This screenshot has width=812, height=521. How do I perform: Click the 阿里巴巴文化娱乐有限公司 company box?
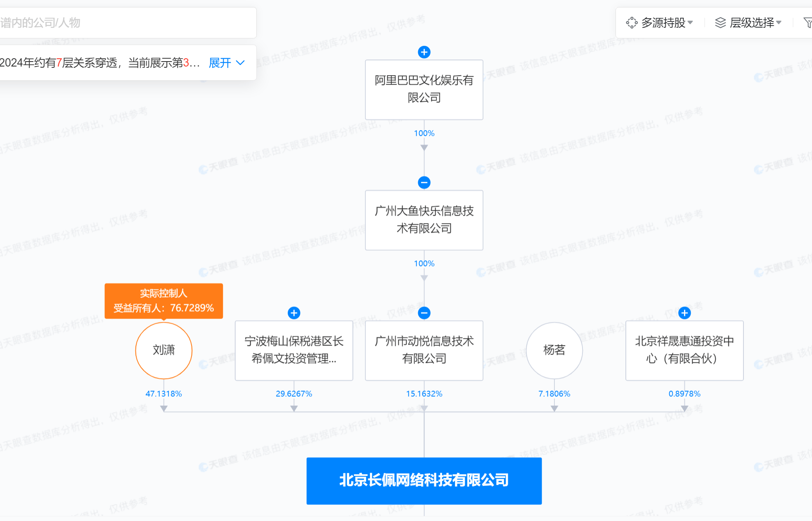(x=424, y=89)
